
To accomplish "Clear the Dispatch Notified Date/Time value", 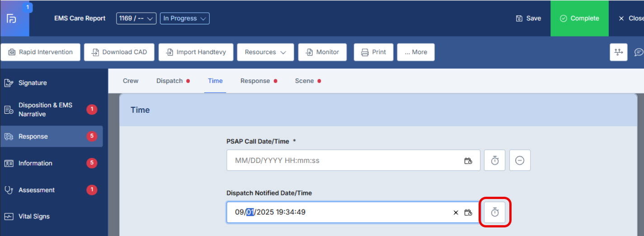I will [x=456, y=212].
